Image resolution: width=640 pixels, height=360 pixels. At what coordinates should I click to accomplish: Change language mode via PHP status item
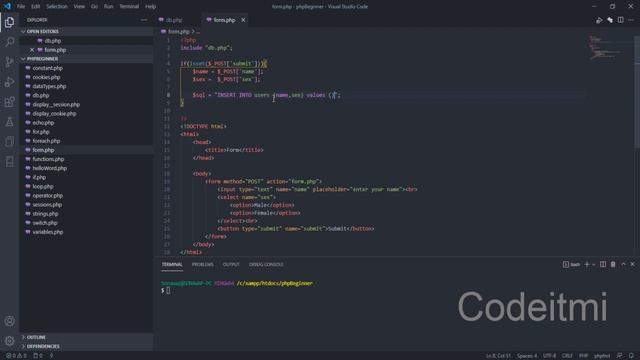(583, 356)
